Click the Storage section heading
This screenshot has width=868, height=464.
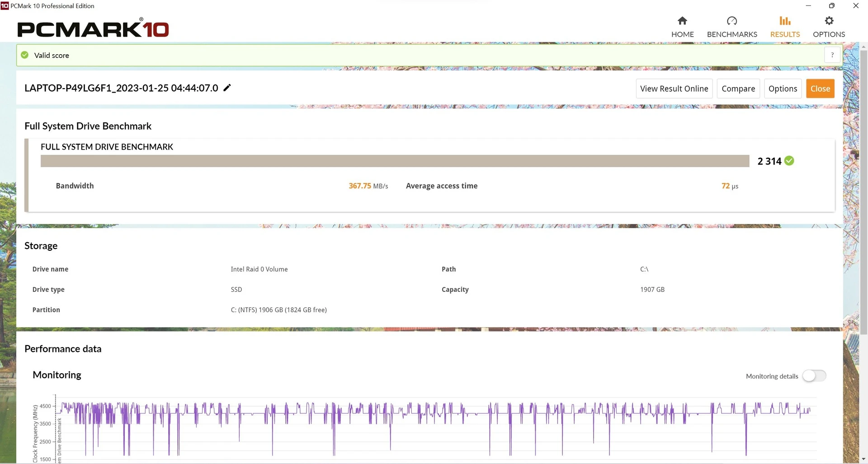point(41,246)
